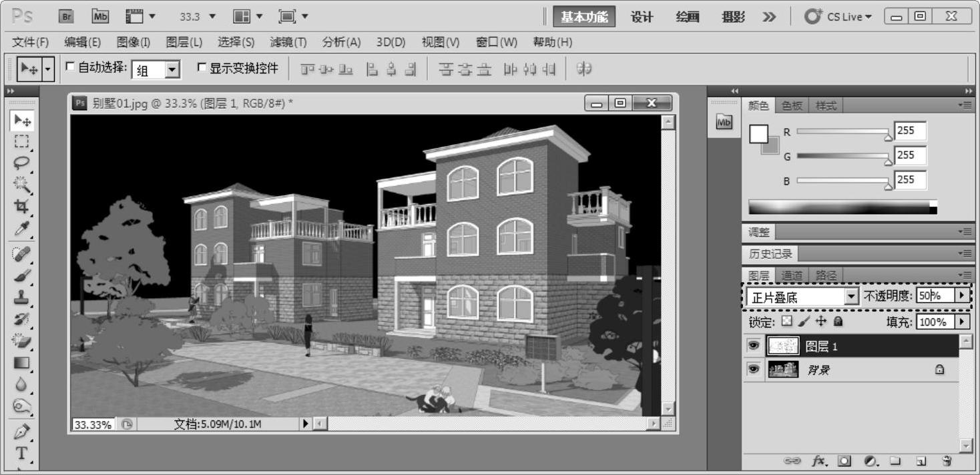This screenshot has width=980, height=475.
Task: Open the 滤镜(T) menu
Action: [288, 42]
